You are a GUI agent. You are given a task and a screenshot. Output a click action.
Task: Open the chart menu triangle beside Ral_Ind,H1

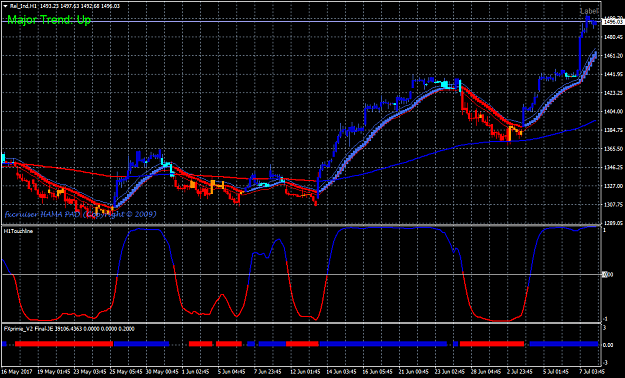tap(5, 6)
